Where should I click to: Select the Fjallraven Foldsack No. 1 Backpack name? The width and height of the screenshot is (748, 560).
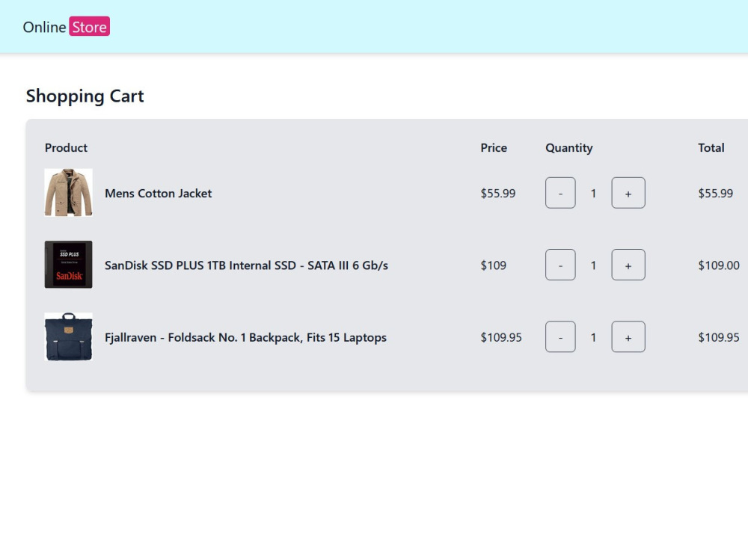(x=245, y=338)
